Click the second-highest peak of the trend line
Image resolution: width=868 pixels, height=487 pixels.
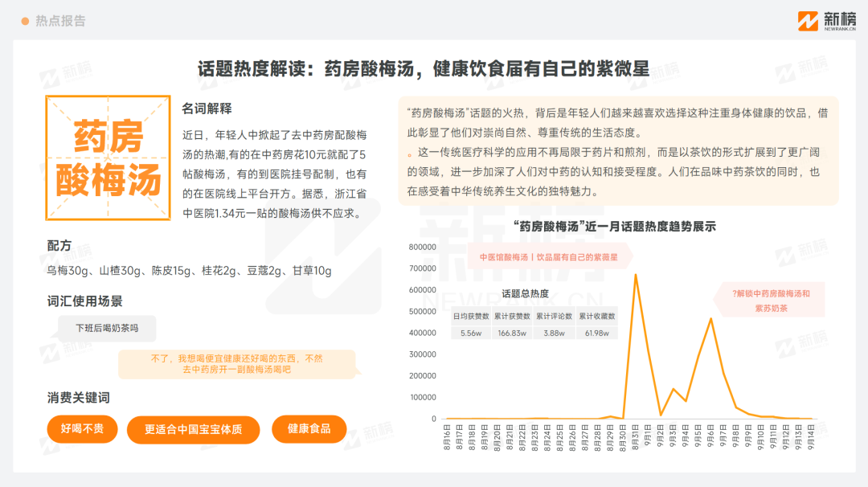(710, 319)
